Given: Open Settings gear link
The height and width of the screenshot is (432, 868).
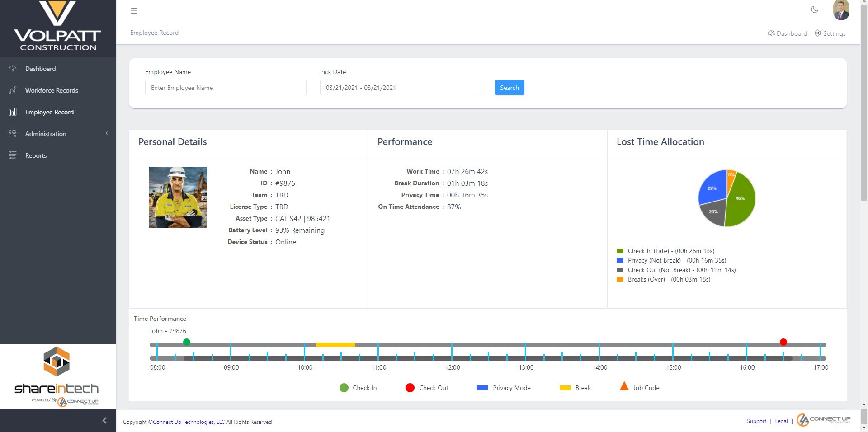Looking at the screenshot, I should coord(830,33).
